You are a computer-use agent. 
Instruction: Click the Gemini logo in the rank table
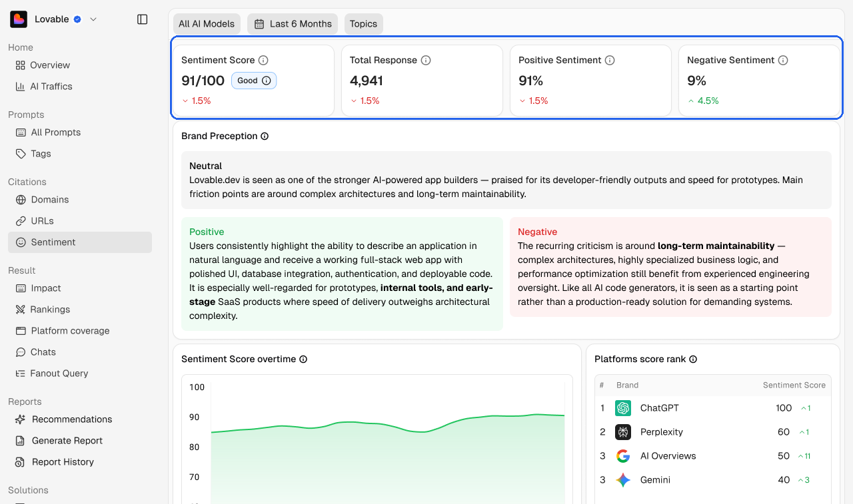(x=623, y=480)
